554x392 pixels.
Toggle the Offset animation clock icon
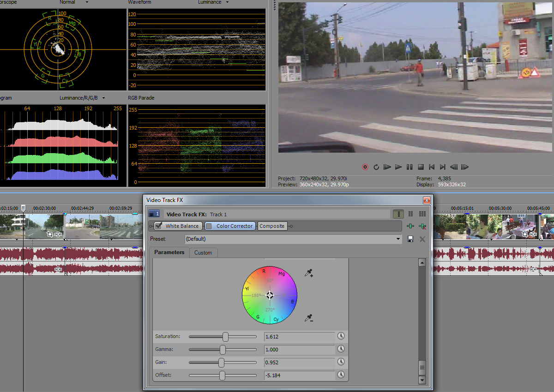[x=341, y=375]
